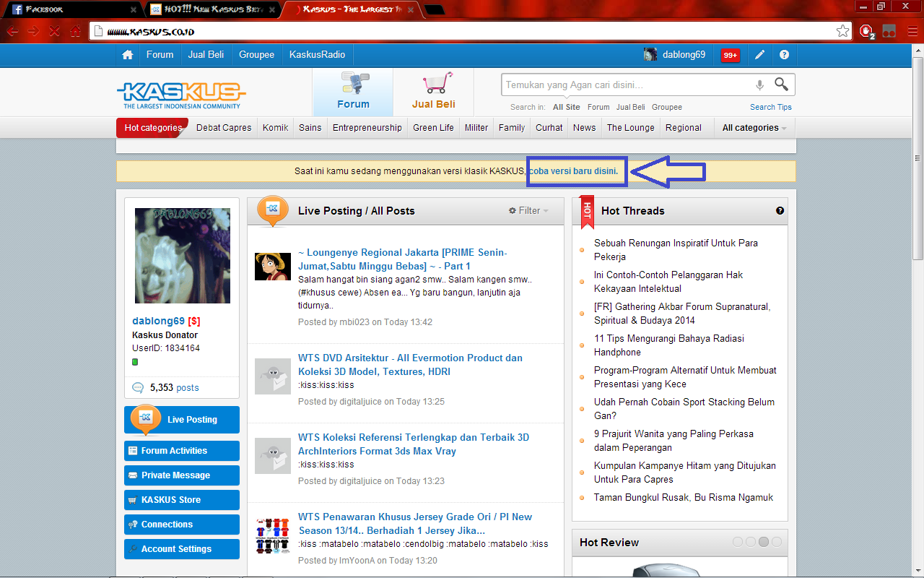Open hot thread '11 Tips Mengurangi Bahaya Radiasi'
This screenshot has height=578, width=924.
669,345
